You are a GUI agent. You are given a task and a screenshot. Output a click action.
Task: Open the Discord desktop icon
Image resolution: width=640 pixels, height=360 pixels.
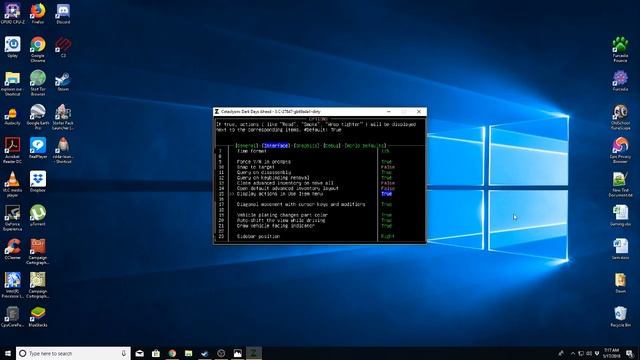[x=63, y=13]
